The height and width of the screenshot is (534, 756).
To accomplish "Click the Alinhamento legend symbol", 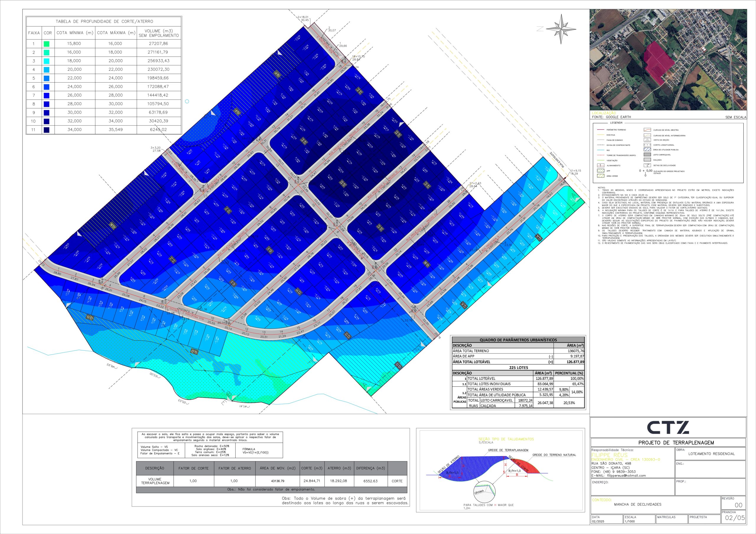I will pos(601,166).
